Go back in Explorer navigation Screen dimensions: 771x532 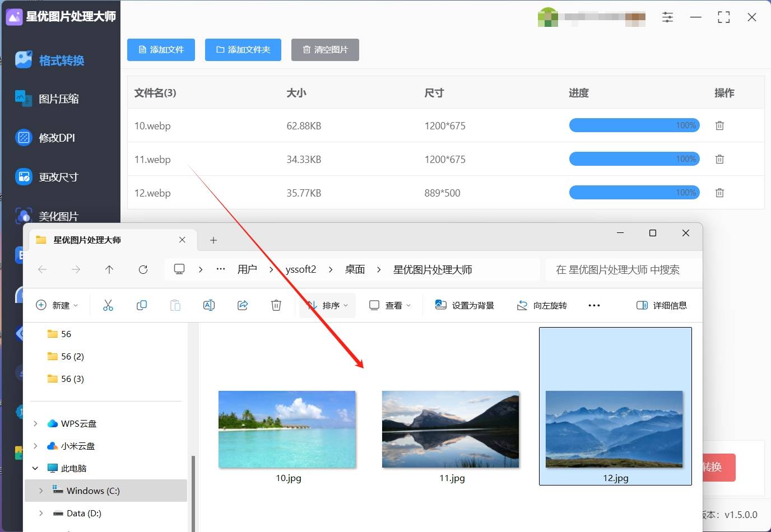point(42,269)
